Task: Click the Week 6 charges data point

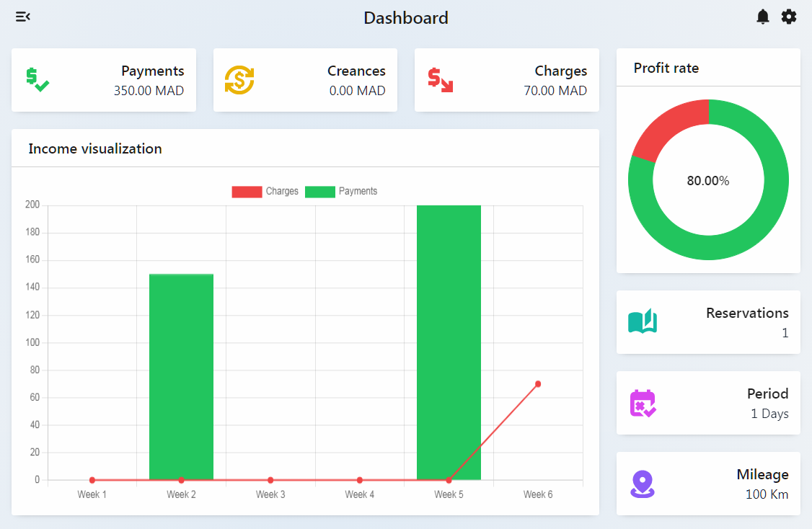Action: click(x=538, y=384)
